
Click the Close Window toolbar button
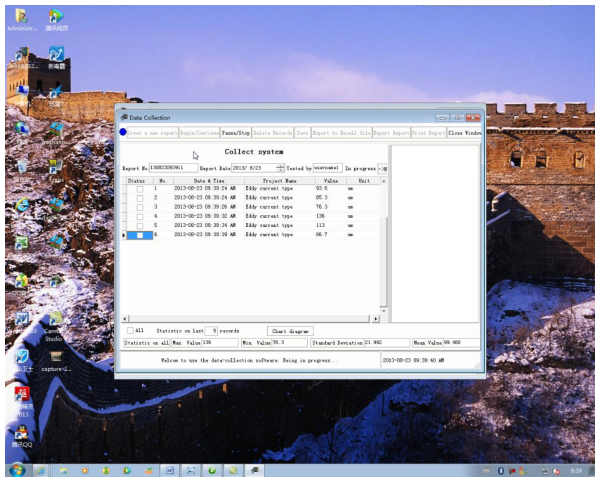point(464,133)
